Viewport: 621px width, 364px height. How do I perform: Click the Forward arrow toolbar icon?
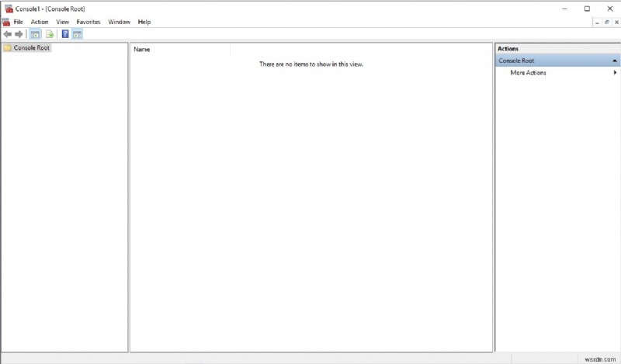tap(19, 34)
